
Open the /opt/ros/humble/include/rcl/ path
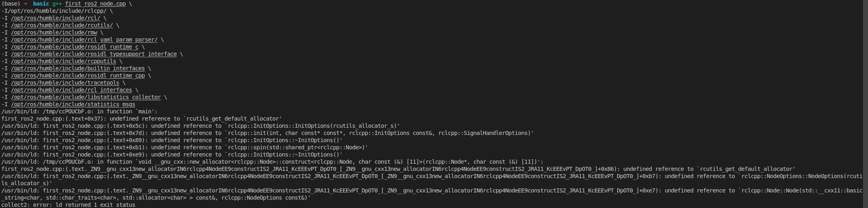(56, 18)
